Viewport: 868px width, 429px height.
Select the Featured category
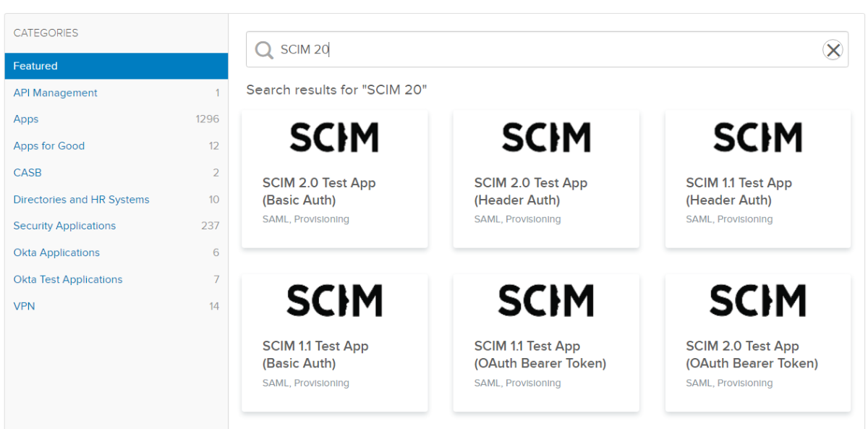35,66
